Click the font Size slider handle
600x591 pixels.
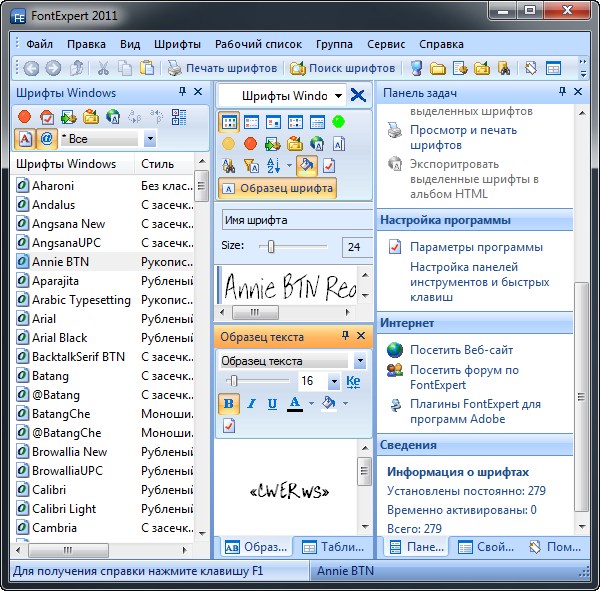click(269, 246)
